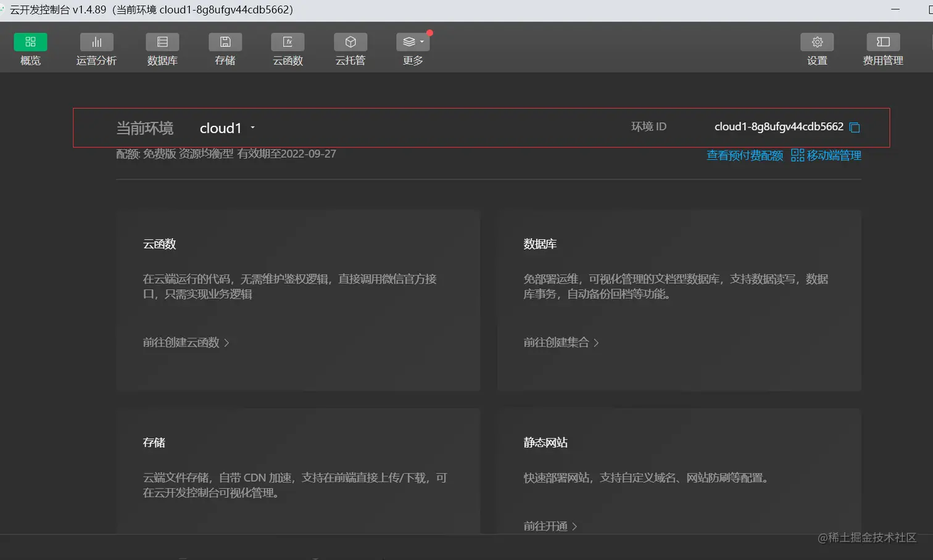Click the minimize window button
Screen dimensions: 933x560
[895, 9]
